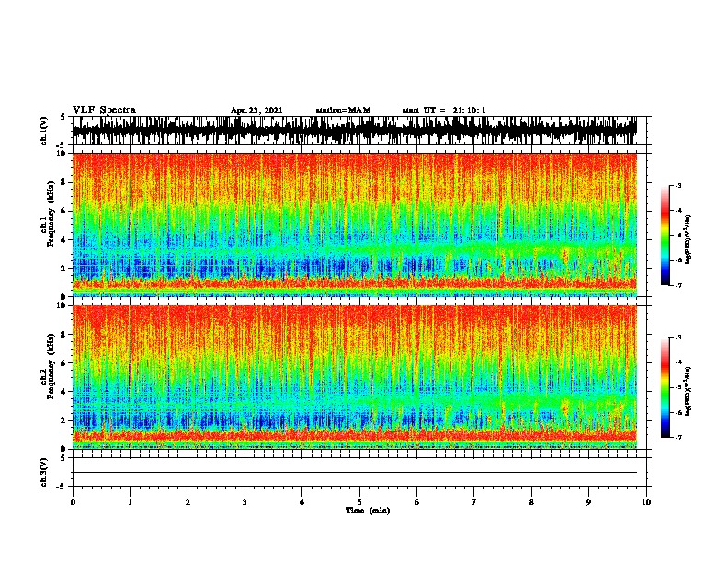Click the "start UT = 21:10: 1" header text
The height and width of the screenshot is (563, 728).
444,110
